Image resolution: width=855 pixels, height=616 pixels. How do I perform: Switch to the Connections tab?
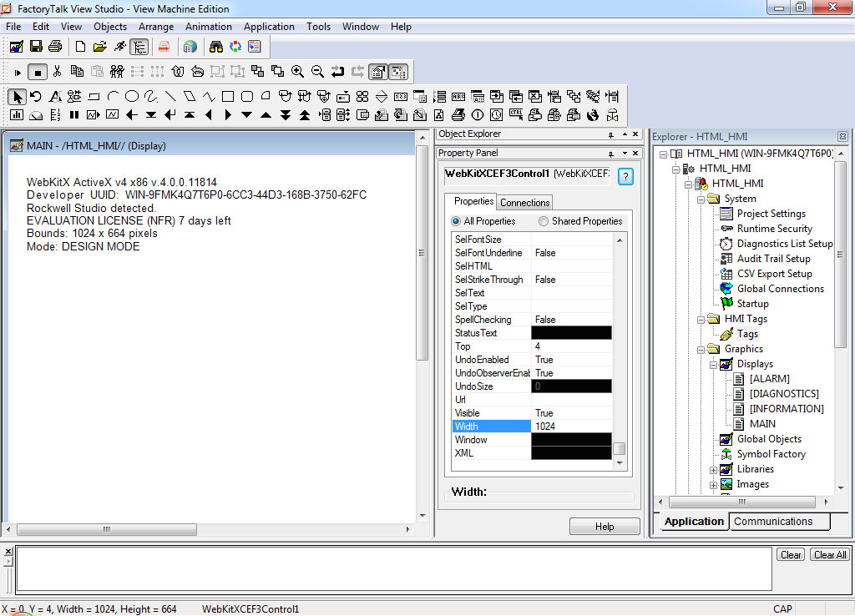pyautogui.click(x=524, y=203)
